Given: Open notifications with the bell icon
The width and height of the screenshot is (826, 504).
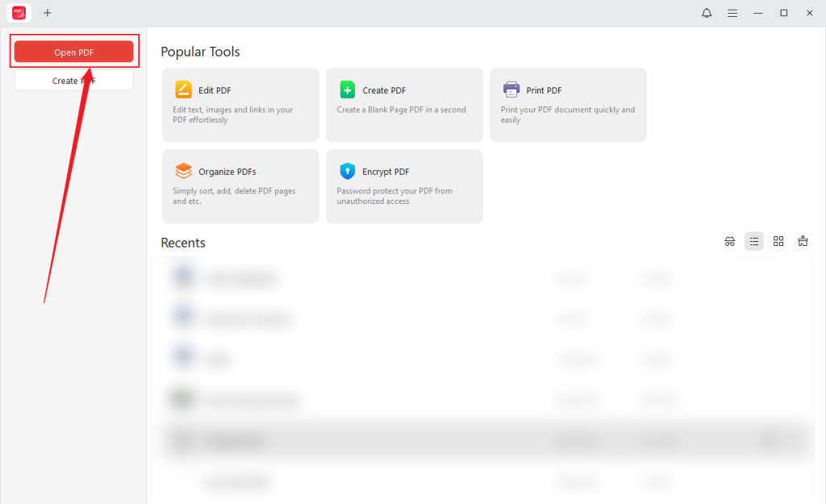Looking at the screenshot, I should pos(707,13).
